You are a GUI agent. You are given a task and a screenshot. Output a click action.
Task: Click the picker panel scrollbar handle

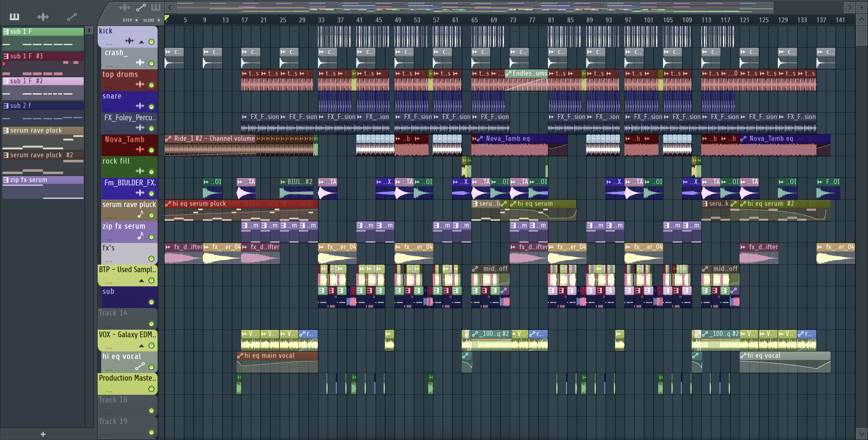(x=89, y=30)
